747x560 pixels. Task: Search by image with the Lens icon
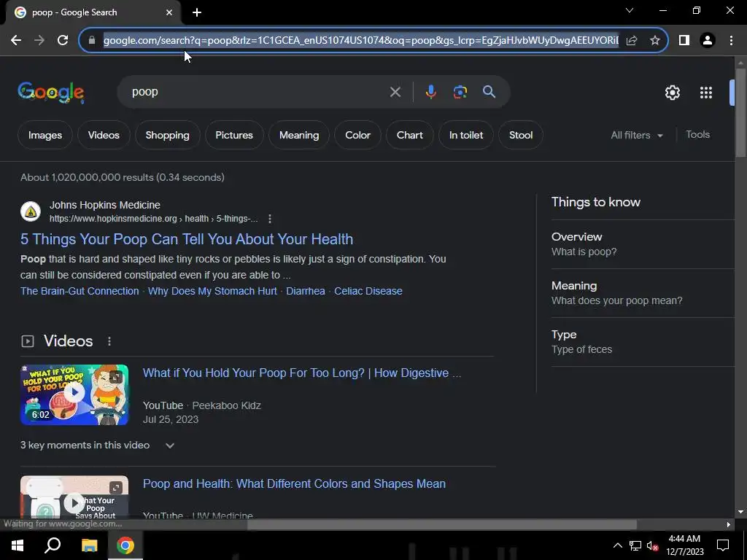coord(460,92)
